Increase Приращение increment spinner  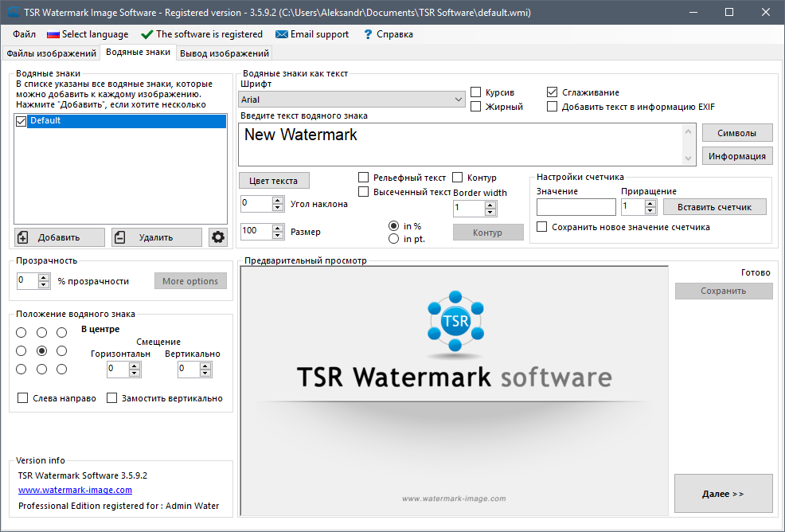(650, 203)
